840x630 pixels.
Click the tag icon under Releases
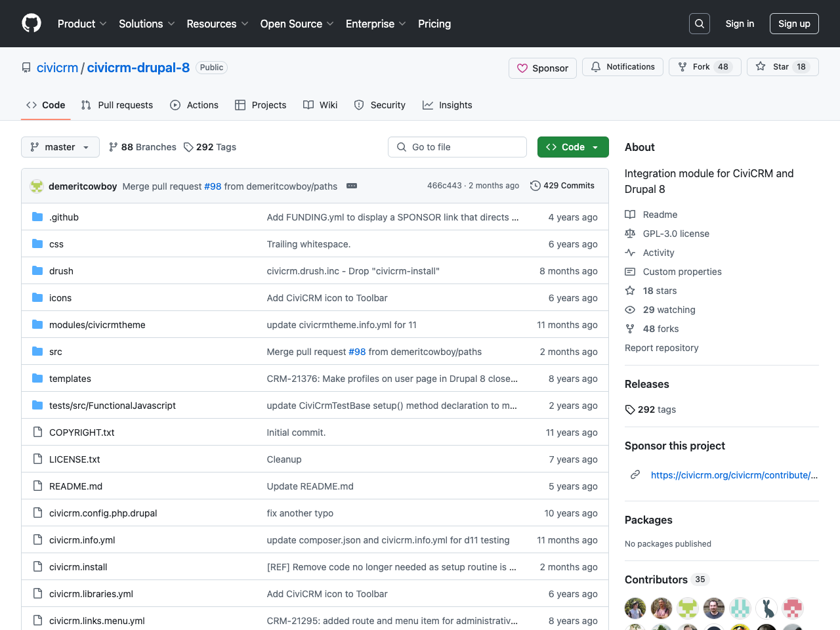tap(630, 409)
